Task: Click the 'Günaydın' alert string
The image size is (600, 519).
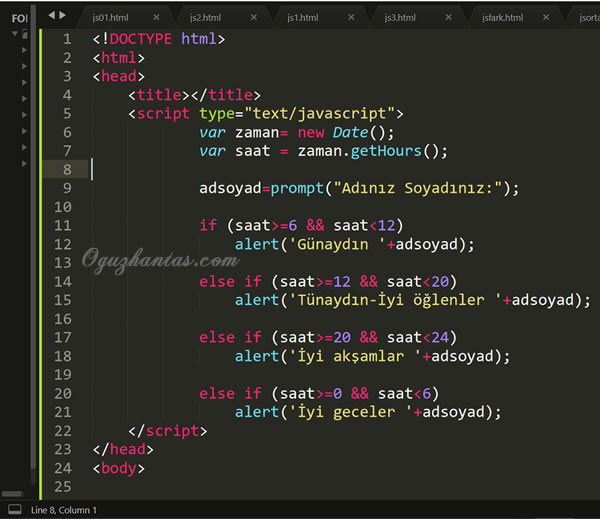Action: [337, 245]
